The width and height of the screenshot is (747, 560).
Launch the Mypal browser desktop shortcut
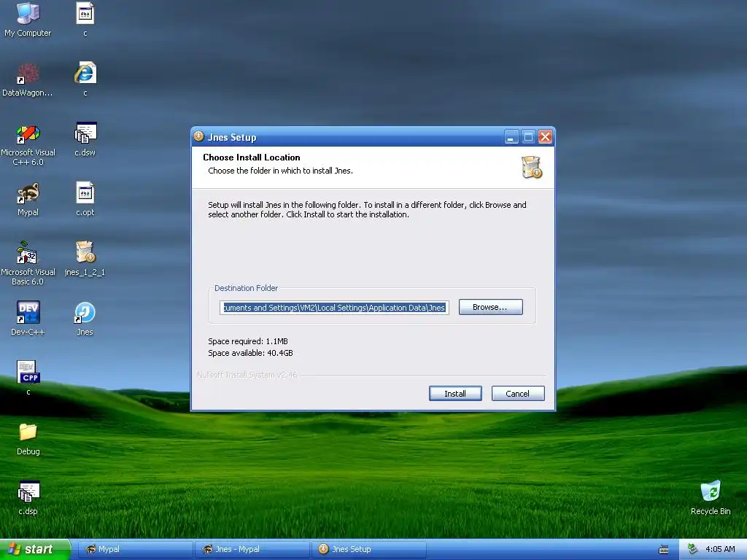tap(28, 199)
